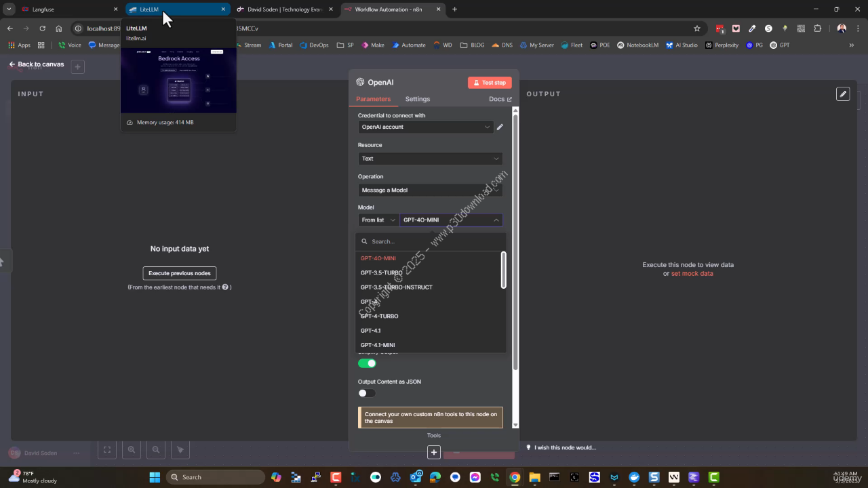Open a new browser tab

click(x=454, y=9)
